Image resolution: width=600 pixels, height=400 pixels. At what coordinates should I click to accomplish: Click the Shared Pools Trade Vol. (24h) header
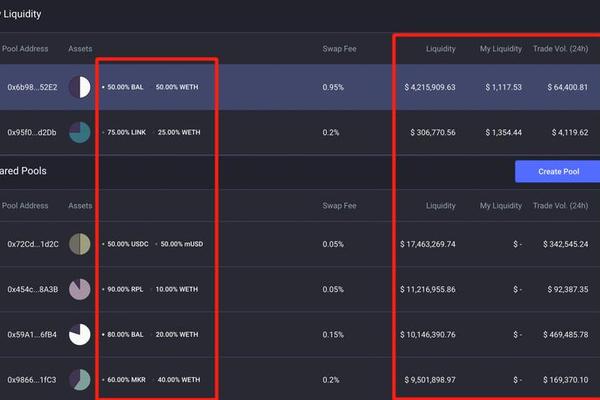561,206
